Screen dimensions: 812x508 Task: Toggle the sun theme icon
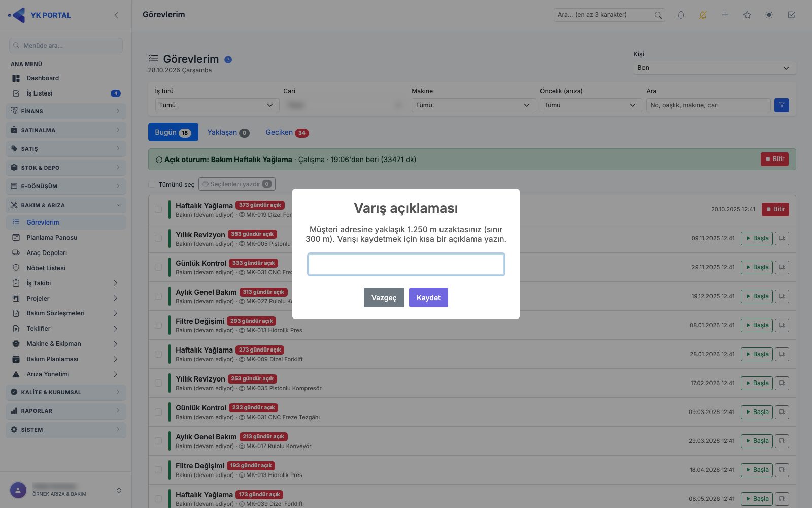pos(769,15)
